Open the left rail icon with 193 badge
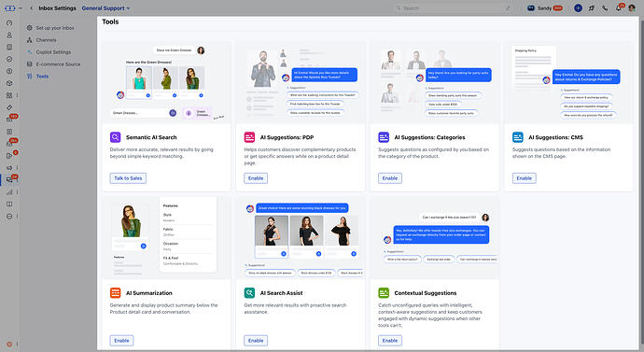Image resolution: width=644 pixels, height=352 pixels. click(x=9, y=120)
